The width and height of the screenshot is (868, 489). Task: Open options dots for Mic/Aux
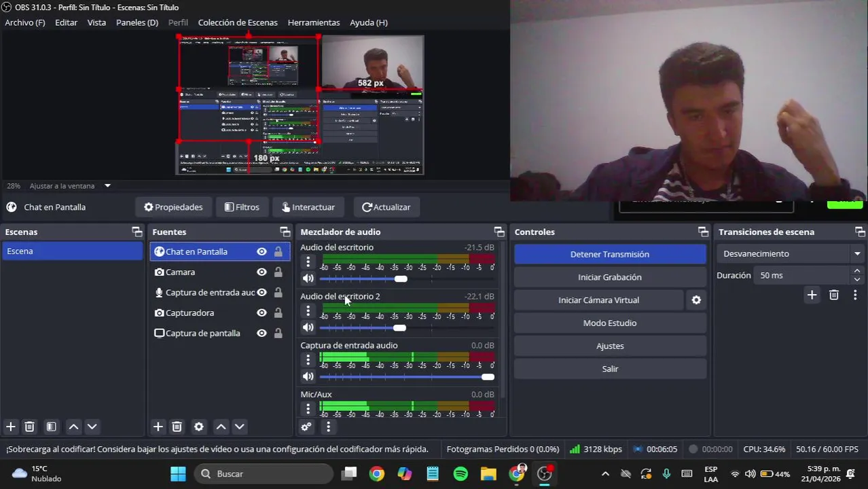[x=308, y=408]
